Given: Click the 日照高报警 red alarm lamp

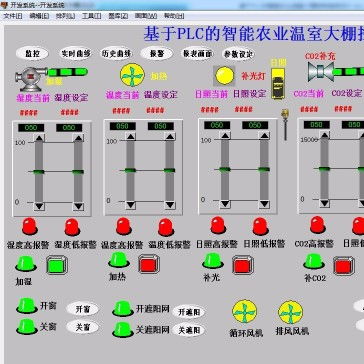Looking at the screenshot, I should [x=218, y=225].
